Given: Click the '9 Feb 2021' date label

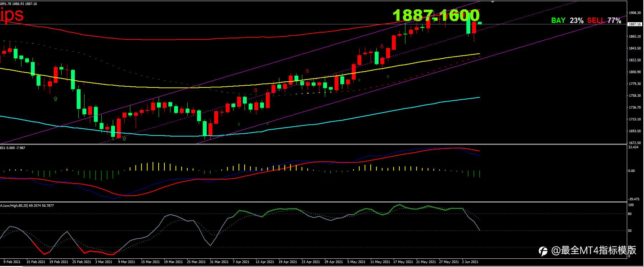Looking at the screenshot, I should (12, 262).
